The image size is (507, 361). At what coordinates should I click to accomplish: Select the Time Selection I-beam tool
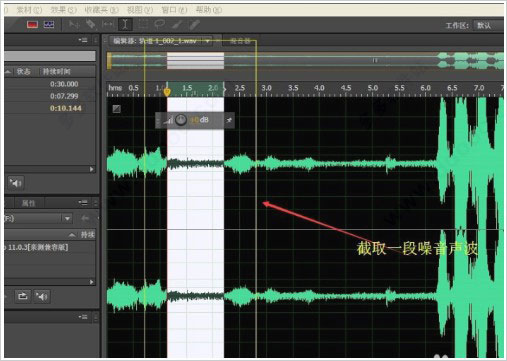[x=125, y=24]
